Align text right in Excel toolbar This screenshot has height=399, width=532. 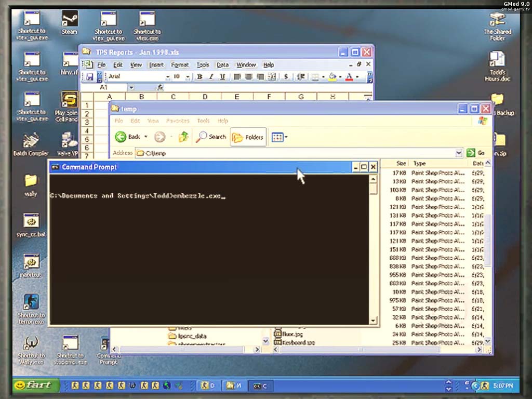point(260,77)
